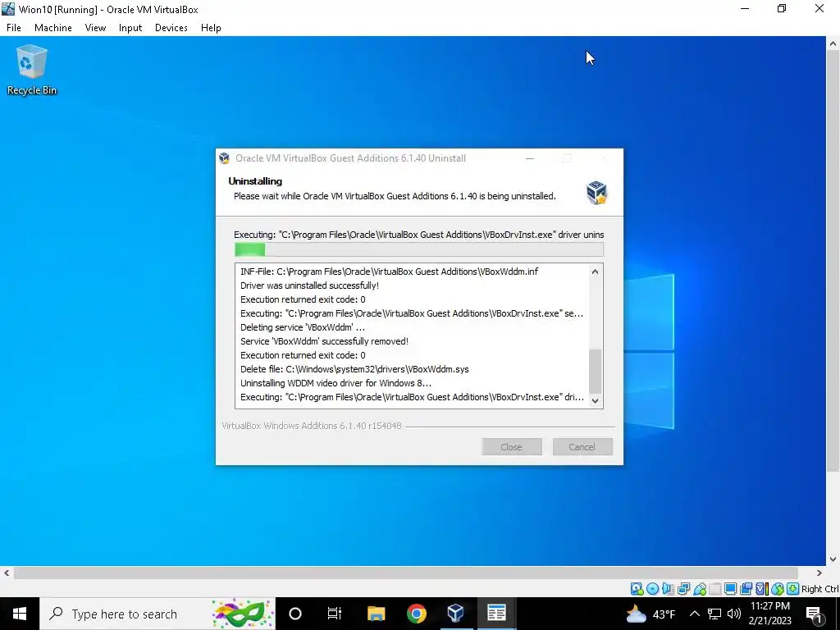The height and width of the screenshot is (630, 840).
Task: Open the USB devices status icon
Action: tap(700, 589)
